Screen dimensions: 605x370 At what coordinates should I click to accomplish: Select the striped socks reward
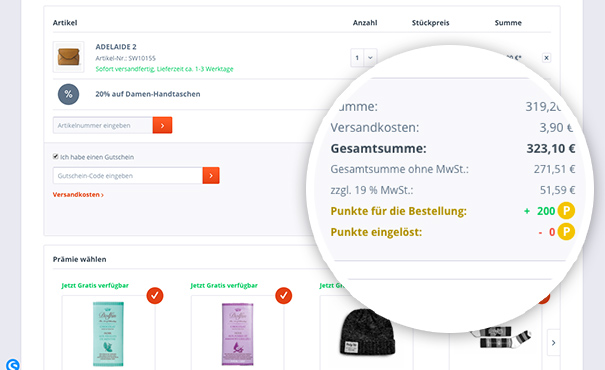point(500,338)
